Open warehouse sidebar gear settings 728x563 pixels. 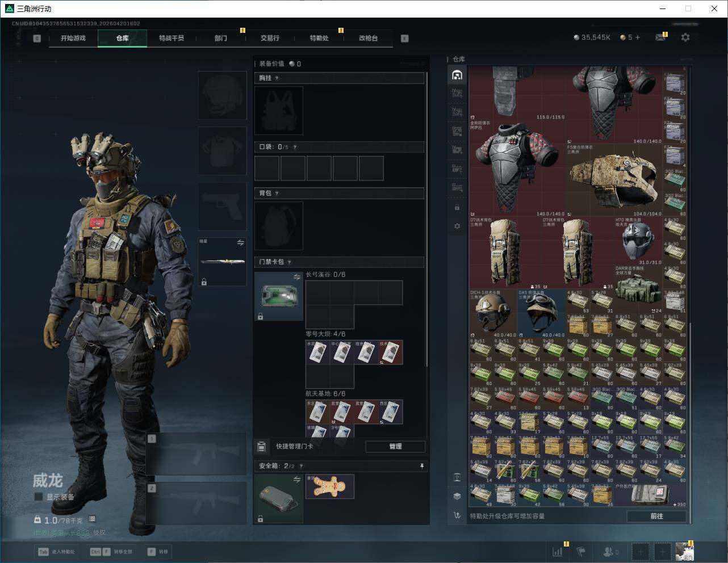point(457,226)
